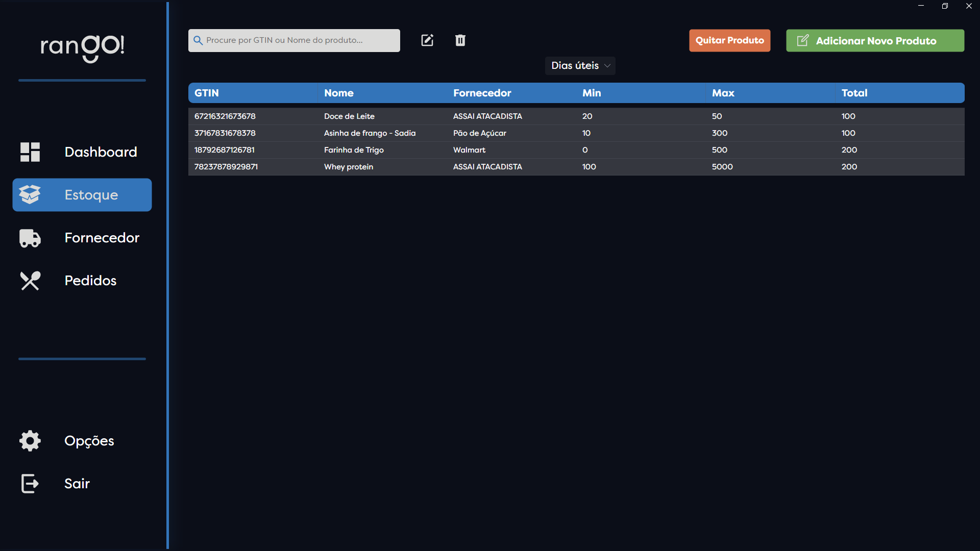Click the edit product pencil icon

[x=427, y=40]
